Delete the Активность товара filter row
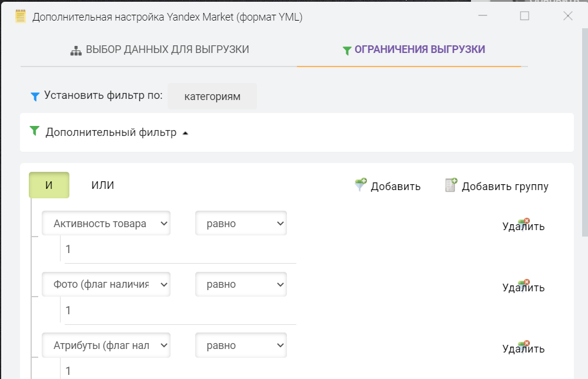This screenshot has width=588, height=379. point(523,226)
